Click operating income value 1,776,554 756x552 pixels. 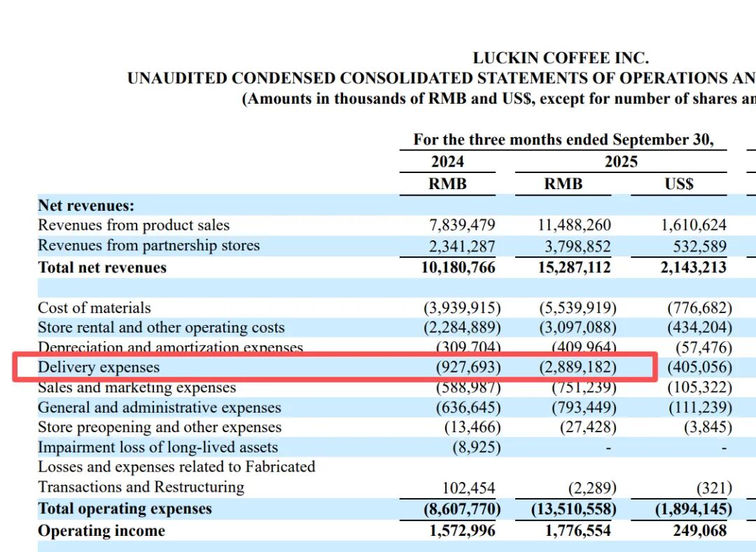pos(578,531)
